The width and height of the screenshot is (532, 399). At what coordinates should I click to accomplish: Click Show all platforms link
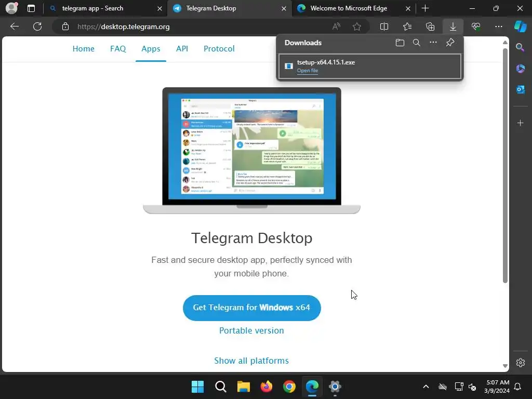click(x=251, y=361)
